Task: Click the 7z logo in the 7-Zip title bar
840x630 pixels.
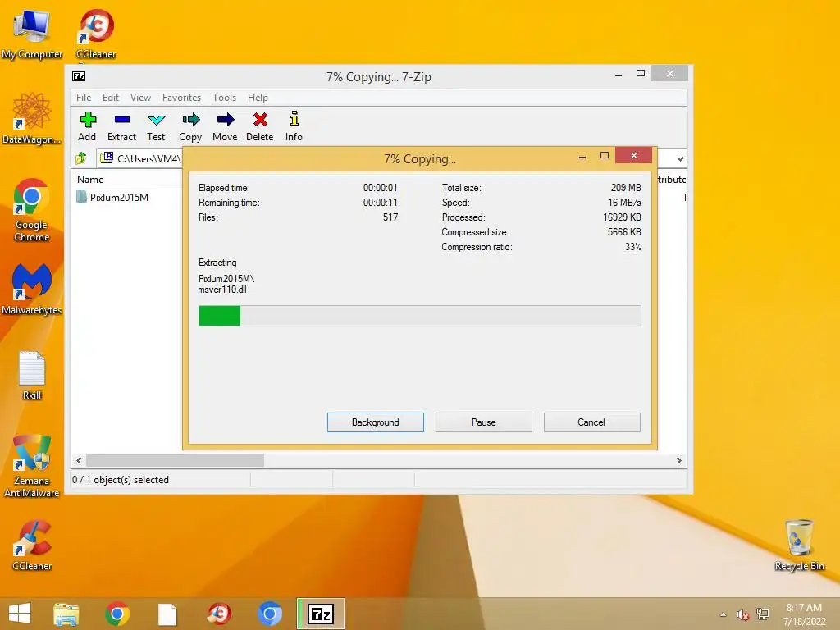Action: (79, 76)
